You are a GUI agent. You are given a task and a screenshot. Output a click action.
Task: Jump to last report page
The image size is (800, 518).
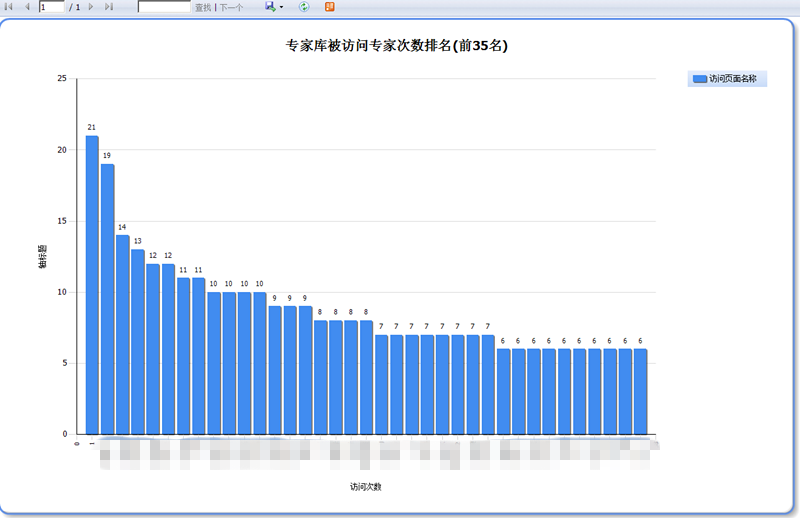[109, 7]
